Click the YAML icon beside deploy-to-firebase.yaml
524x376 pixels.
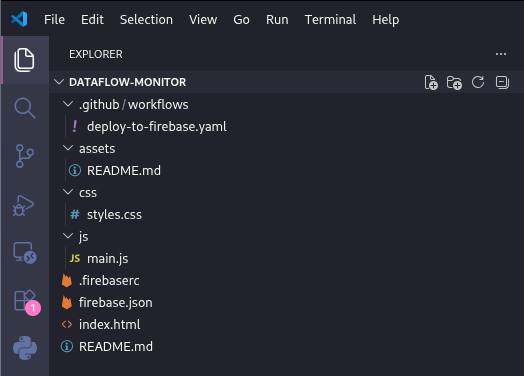pos(75,126)
